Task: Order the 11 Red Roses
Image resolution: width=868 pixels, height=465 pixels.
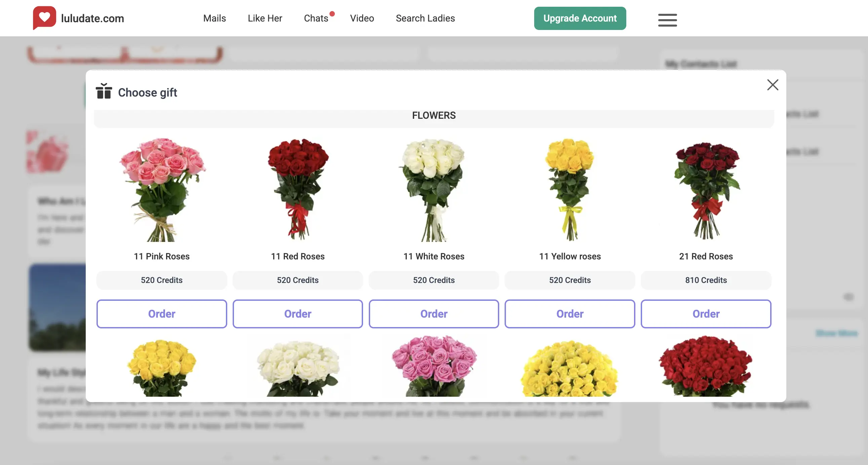Action: pyautogui.click(x=298, y=314)
